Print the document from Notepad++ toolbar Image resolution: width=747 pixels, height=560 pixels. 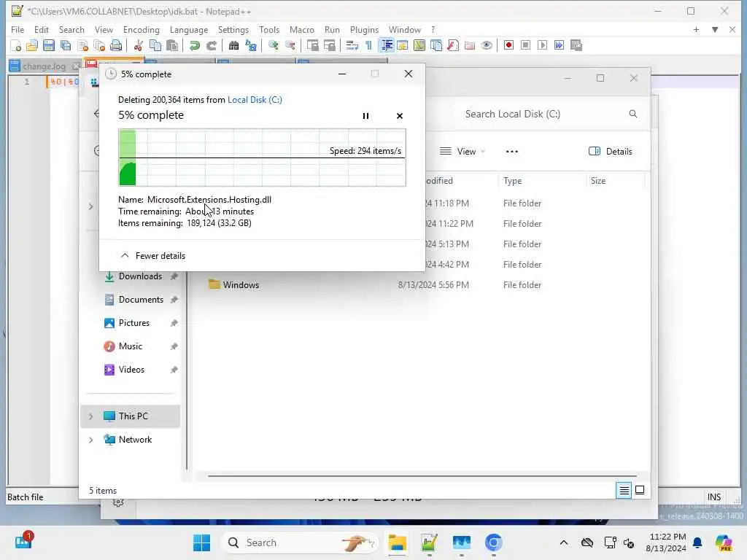116,45
